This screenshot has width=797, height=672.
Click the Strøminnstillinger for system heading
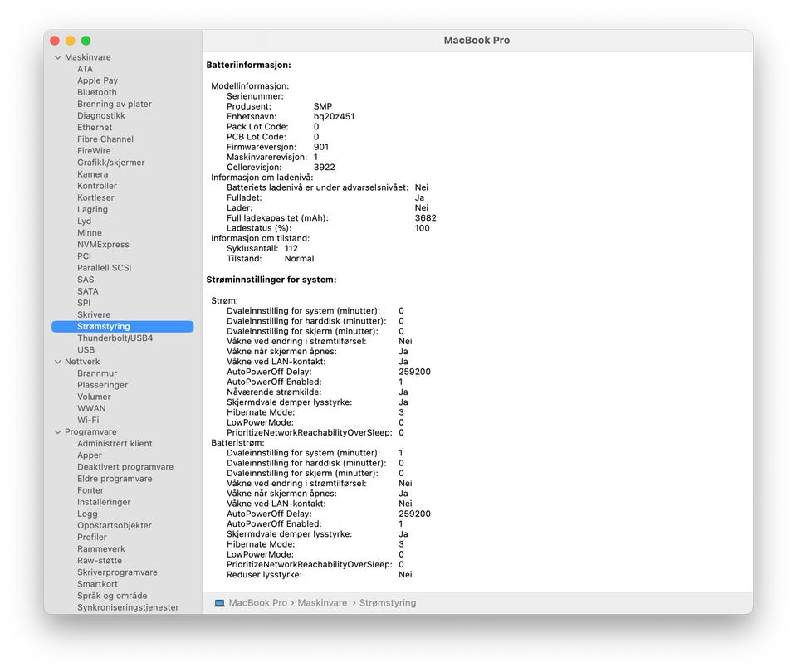(x=271, y=280)
